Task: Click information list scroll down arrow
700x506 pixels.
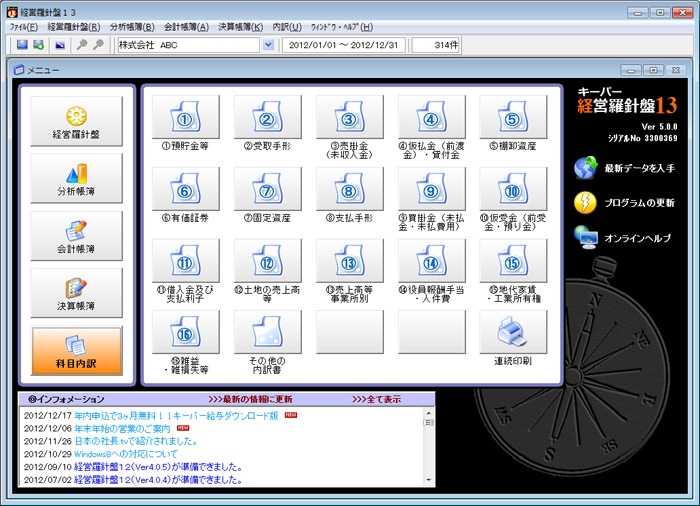Action: click(429, 480)
